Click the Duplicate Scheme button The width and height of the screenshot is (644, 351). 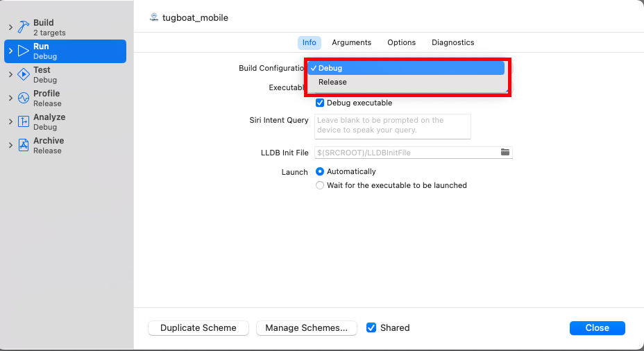[x=198, y=327]
